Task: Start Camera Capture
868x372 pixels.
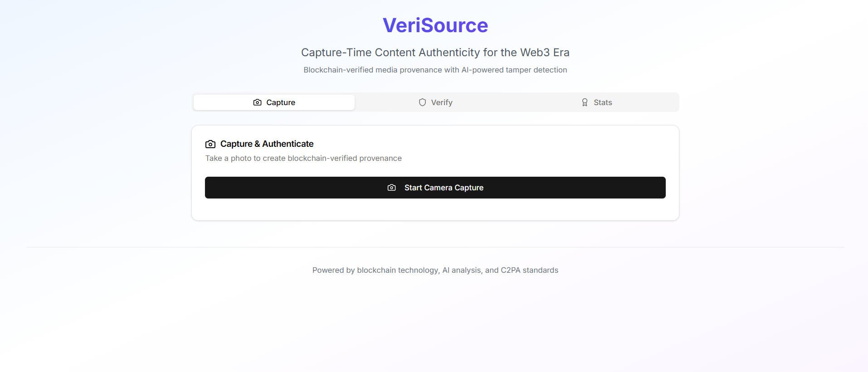Action: click(435, 188)
